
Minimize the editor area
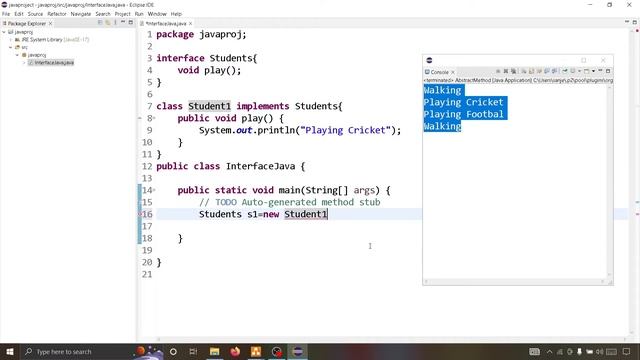pyautogui.click(x=627, y=22)
